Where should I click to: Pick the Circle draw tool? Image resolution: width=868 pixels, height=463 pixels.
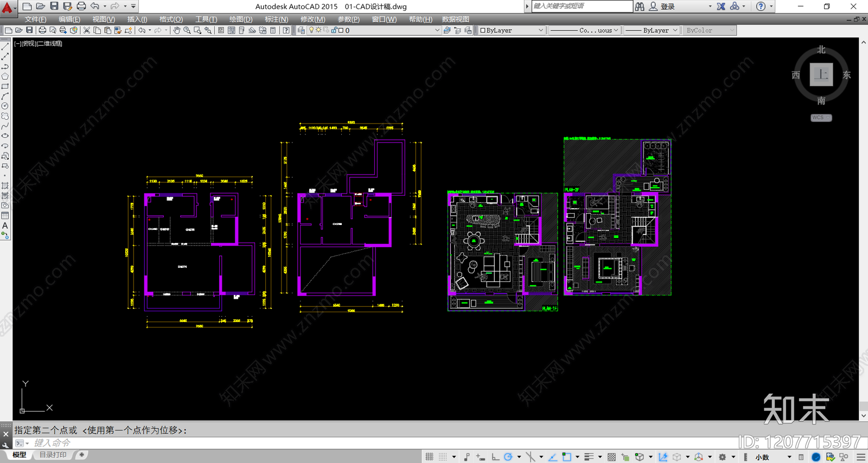[x=5, y=106]
